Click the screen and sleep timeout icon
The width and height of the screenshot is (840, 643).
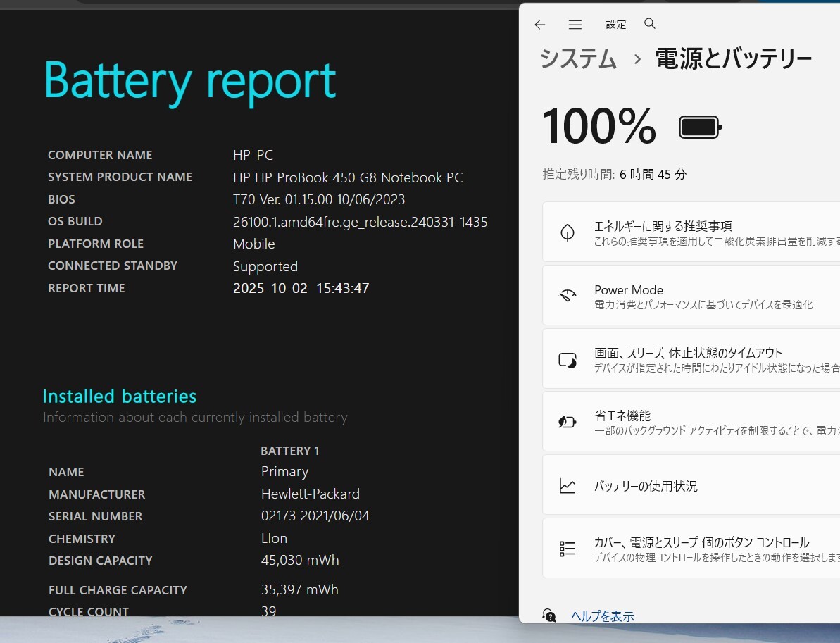568,359
